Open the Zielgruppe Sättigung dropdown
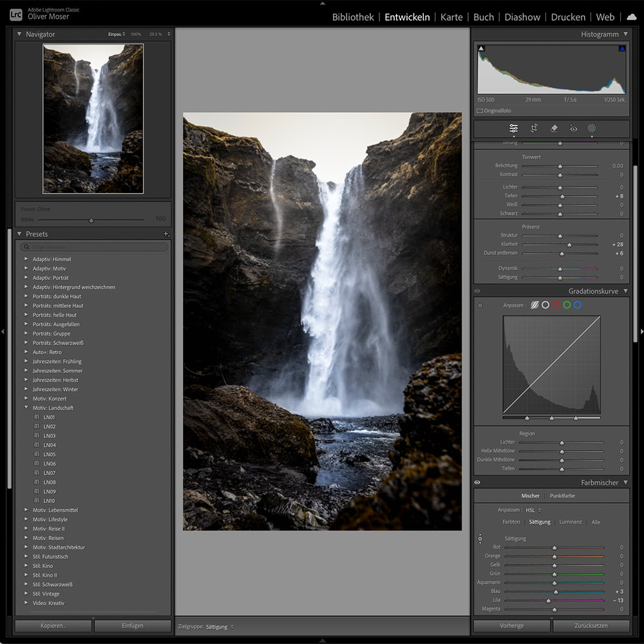644x644 pixels. coord(220,627)
